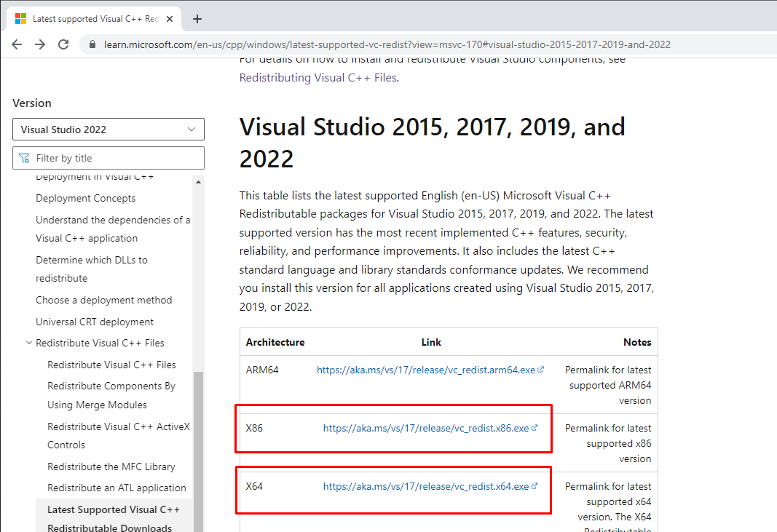Image resolution: width=777 pixels, height=532 pixels.
Task: Open a new browser tab
Action: (197, 19)
